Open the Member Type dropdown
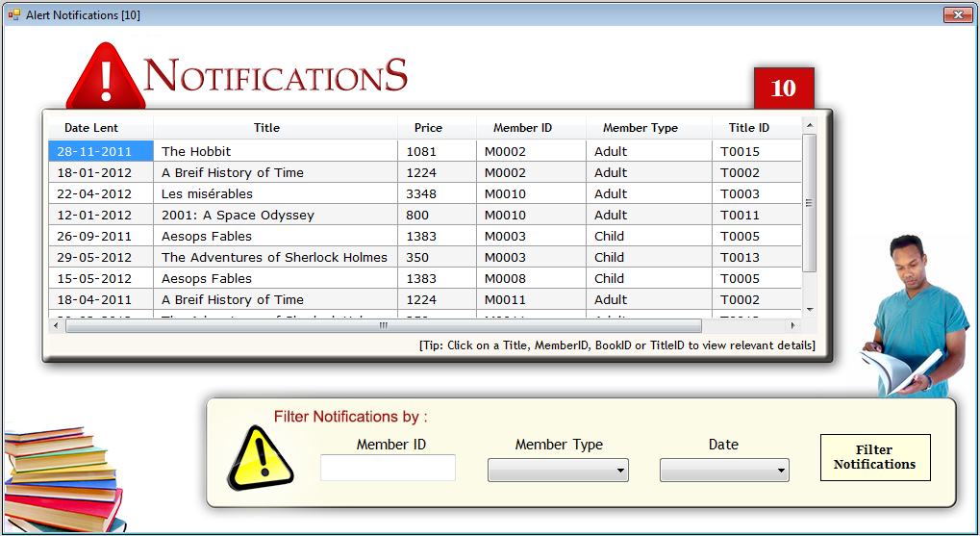This screenshot has height=536, width=980. [x=558, y=471]
